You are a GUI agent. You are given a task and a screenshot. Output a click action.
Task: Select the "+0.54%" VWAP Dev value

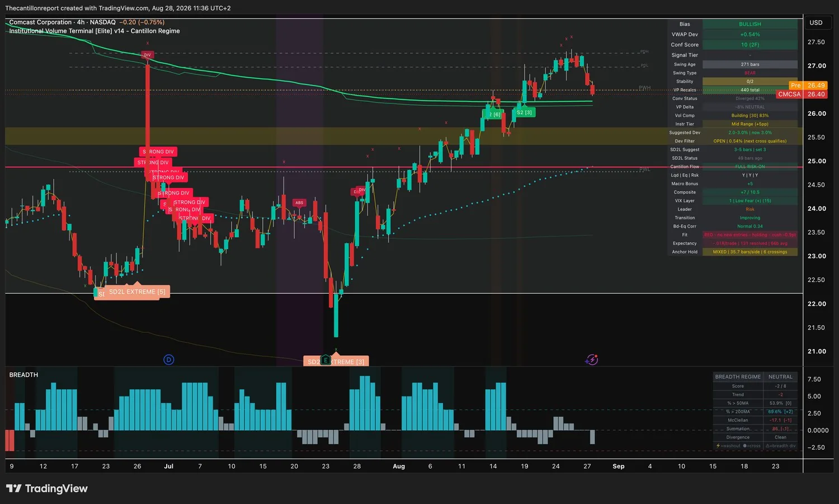[750, 35]
